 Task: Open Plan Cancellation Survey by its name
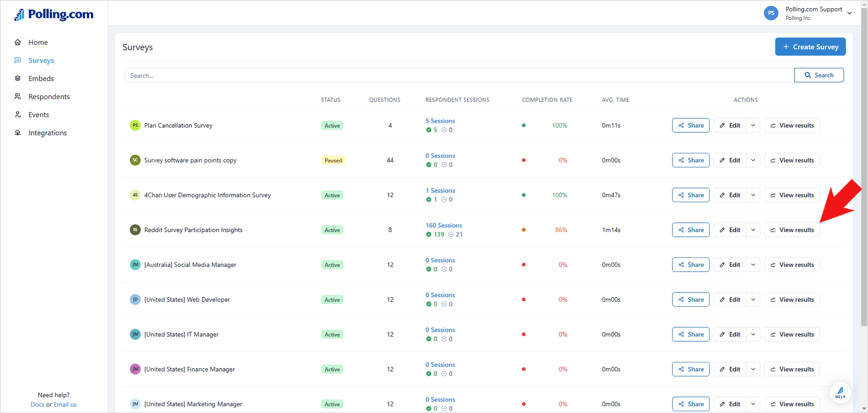(x=178, y=125)
